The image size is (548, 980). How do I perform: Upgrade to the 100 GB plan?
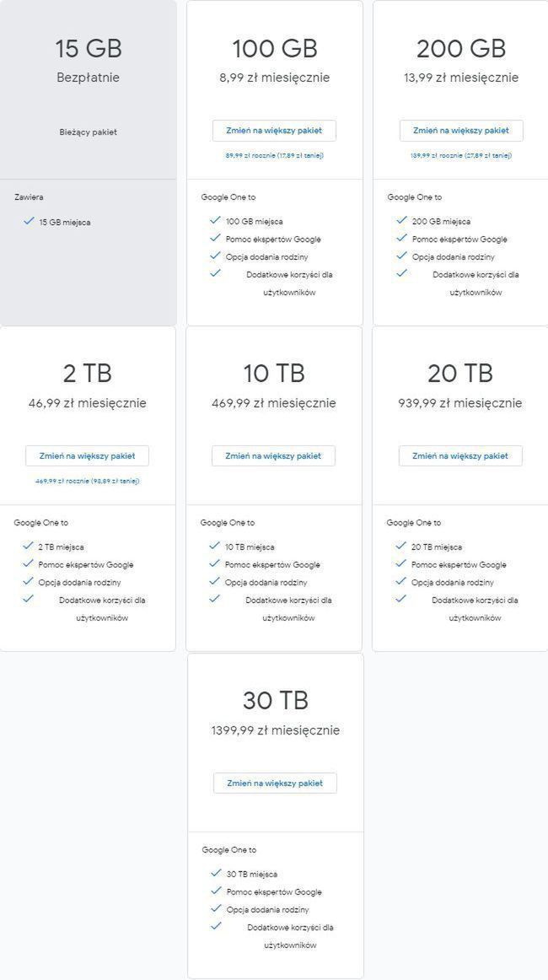(274, 131)
